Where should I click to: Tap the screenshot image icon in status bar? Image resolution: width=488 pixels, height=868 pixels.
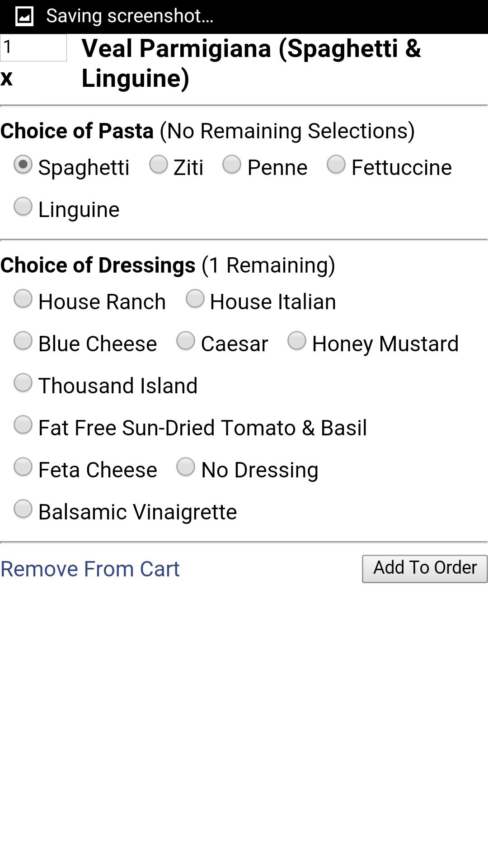click(x=24, y=16)
